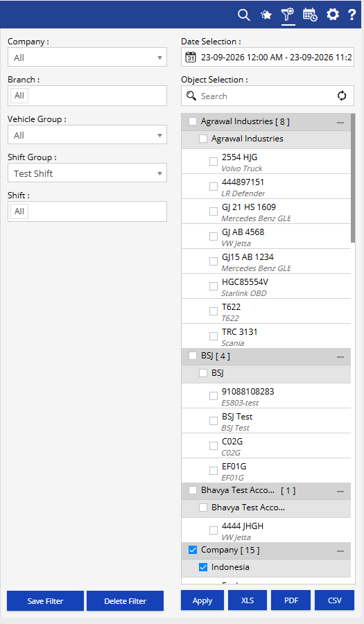364x624 pixels.
Task: Open the Company dropdown
Action: pyautogui.click(x=87, y=58)
